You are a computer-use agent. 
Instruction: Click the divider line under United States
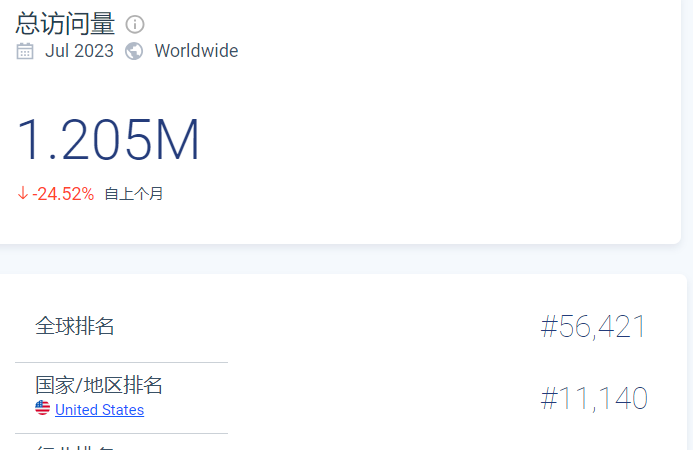coord(122,434)
